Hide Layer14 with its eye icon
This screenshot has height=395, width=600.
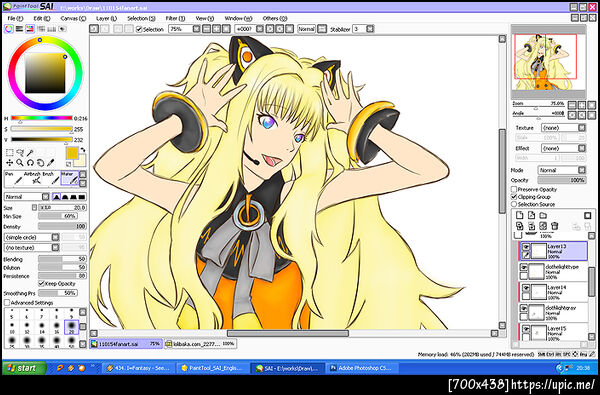click(526, 288)
